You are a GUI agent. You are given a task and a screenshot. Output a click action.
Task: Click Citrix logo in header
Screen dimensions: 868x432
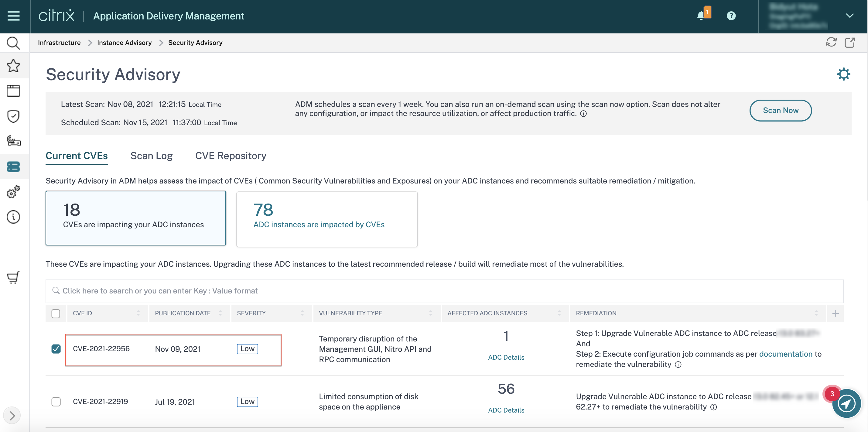coord(56,15)
